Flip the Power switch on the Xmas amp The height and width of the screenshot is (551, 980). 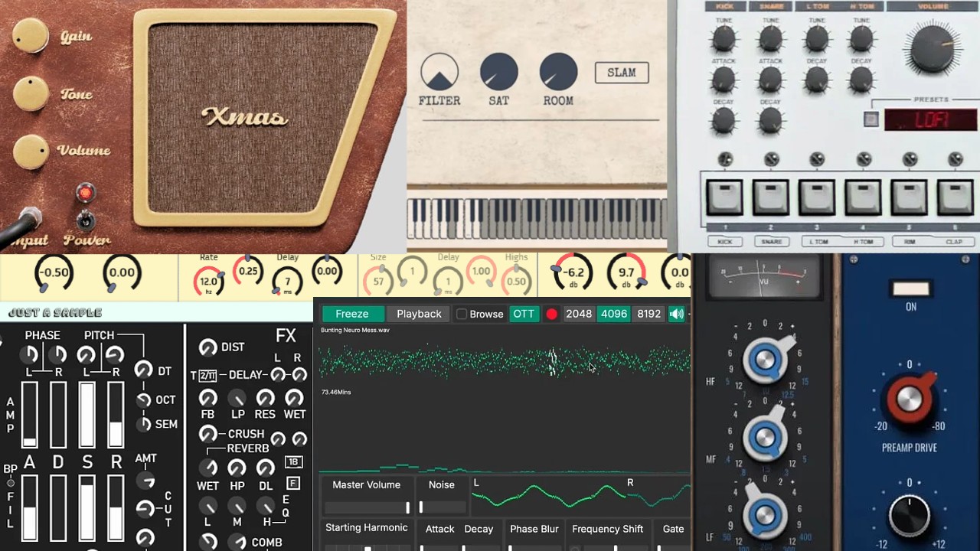tap(86, 220)
